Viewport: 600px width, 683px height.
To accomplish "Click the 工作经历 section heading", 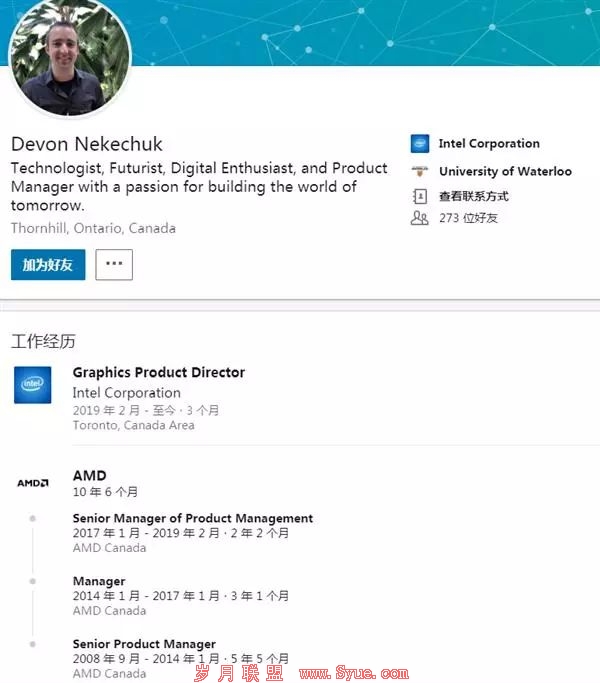I will (x=43, y=342).
